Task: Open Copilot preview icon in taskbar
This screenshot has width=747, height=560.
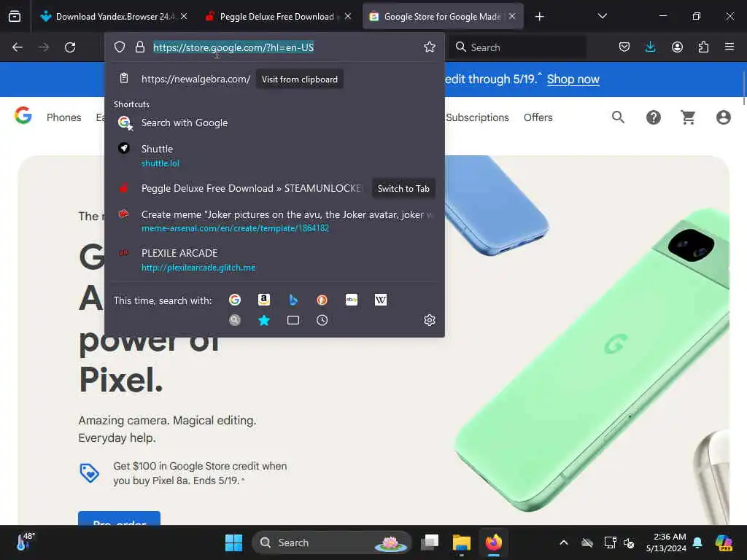Action: coord(724,542)
